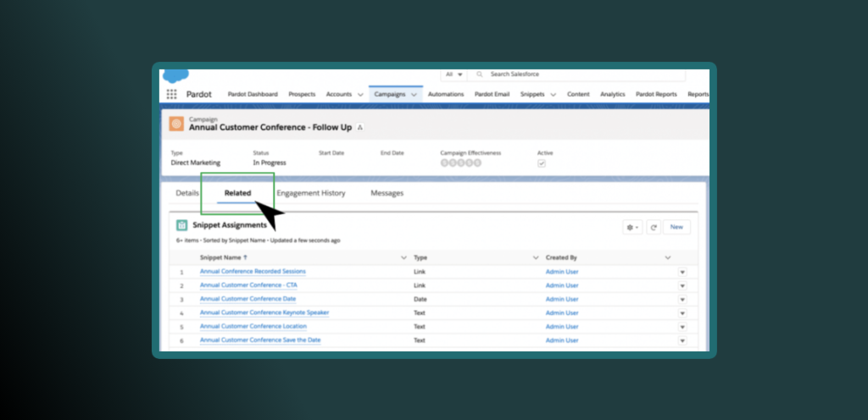This screenshot has width=868, height=420.
Task: Click the In Progress status value
Action: 270,163
